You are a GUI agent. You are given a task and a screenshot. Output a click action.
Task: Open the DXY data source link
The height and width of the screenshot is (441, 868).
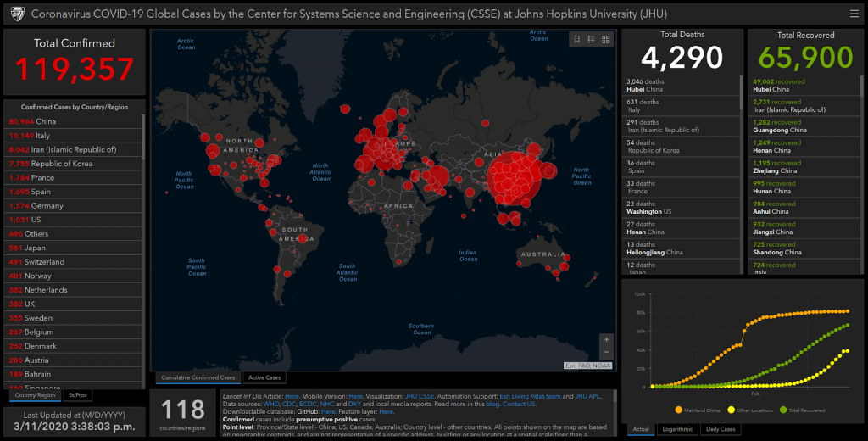pyautogui.click(x=354, y=404)
